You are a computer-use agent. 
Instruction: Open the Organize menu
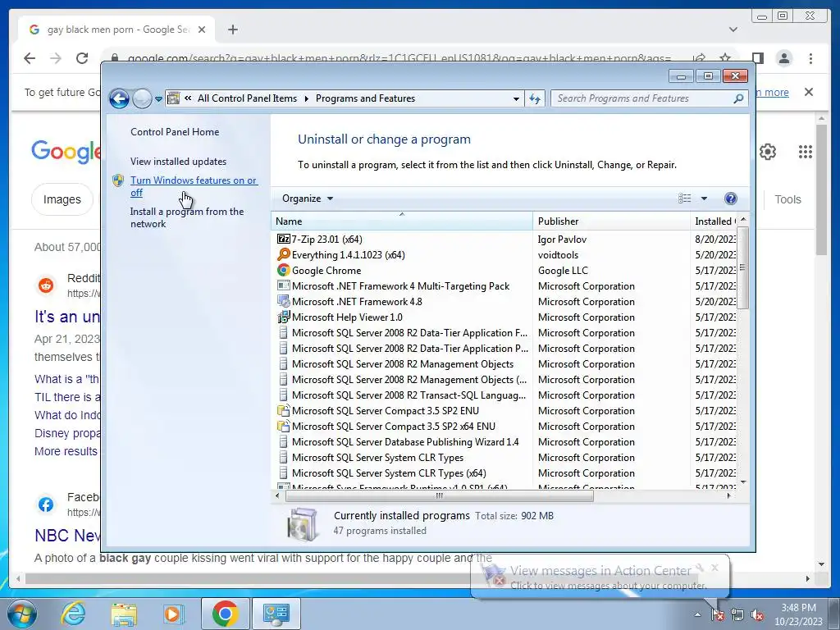(x=308, y=199)
